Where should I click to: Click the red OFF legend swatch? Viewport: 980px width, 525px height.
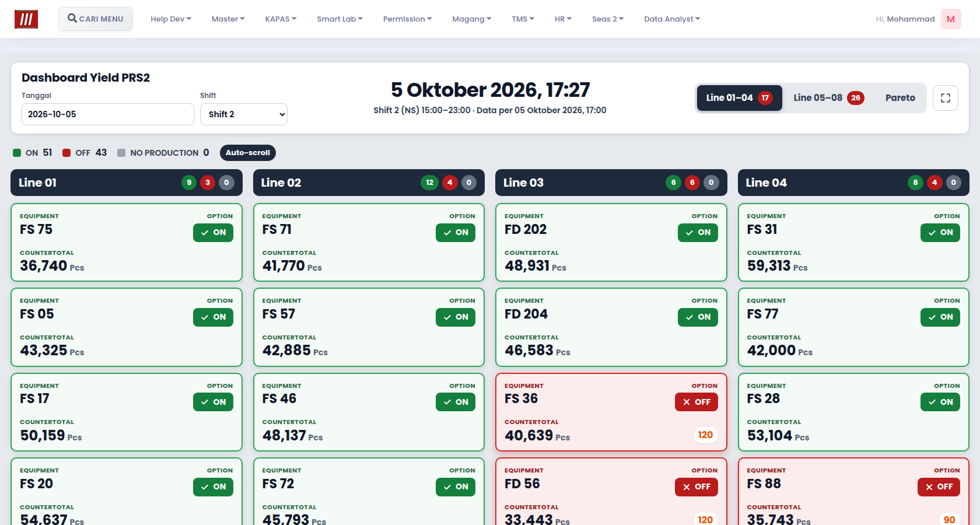(x=66, y=153)
